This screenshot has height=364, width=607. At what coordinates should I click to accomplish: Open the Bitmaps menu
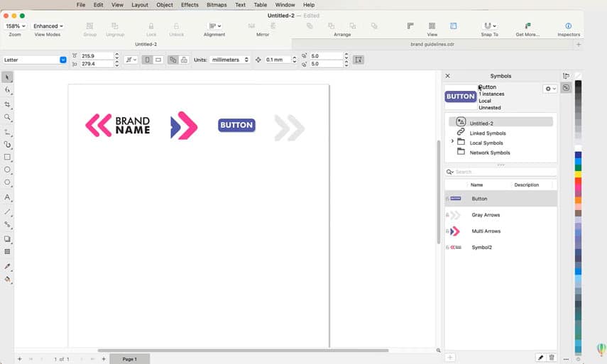tap(217, 5)
